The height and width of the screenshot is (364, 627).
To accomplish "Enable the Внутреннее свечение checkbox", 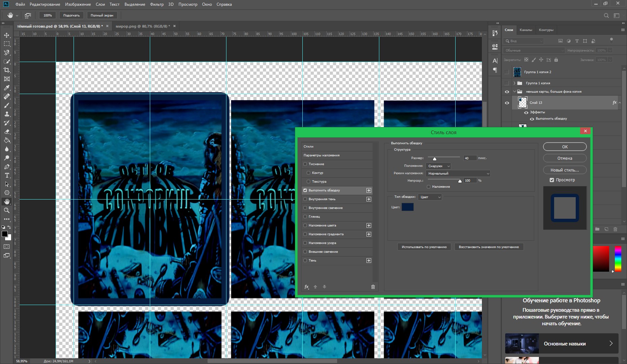I will pyautogui.click(x=305, y=208).
